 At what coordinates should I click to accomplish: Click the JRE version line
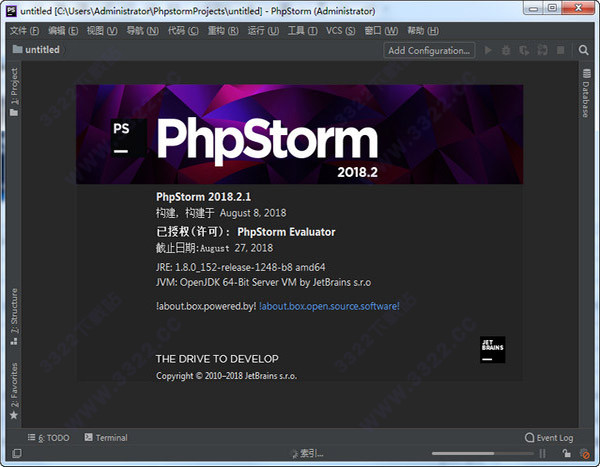coord(241,267)
